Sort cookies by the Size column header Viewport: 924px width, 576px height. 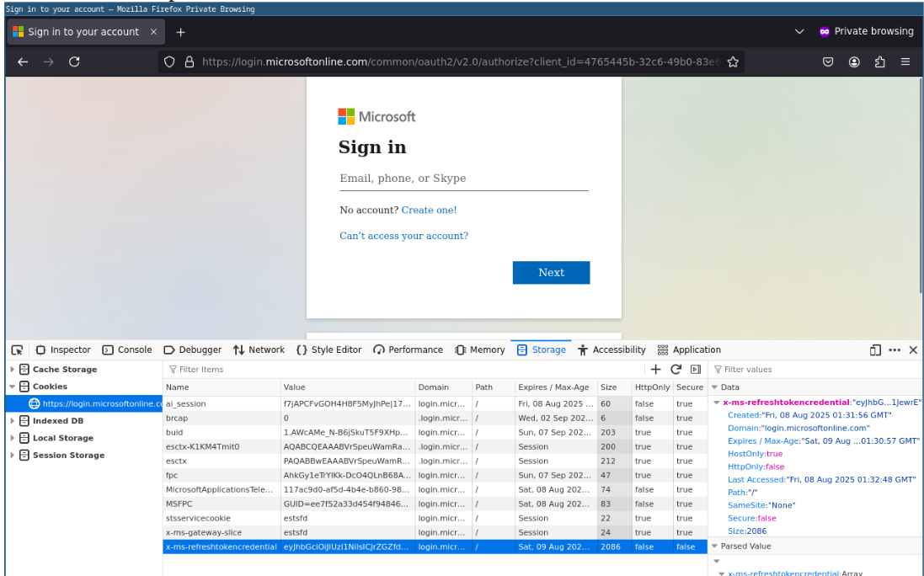click(608, 387)
